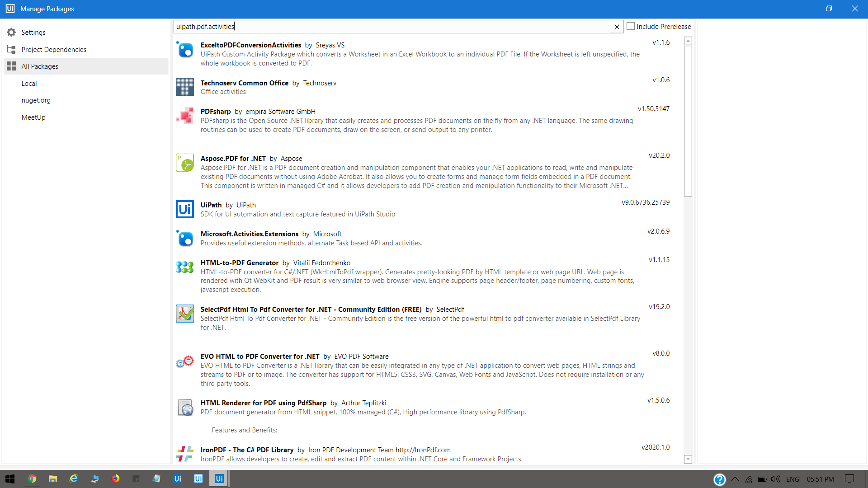The height and width of the screenshot is (488, 868).
Task: Click the Microsoft.Activities.Extensions package icon
Action: pos(185,238)
